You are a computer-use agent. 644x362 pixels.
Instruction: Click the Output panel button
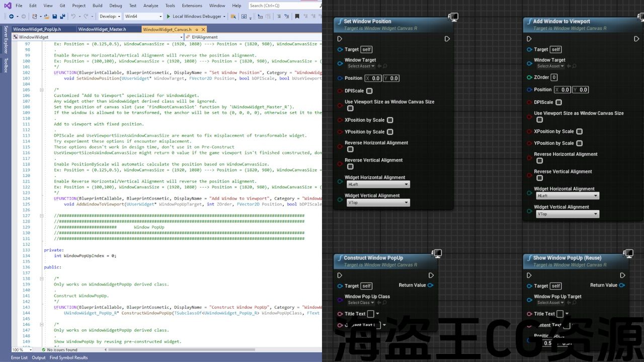(x=39, y=357)
